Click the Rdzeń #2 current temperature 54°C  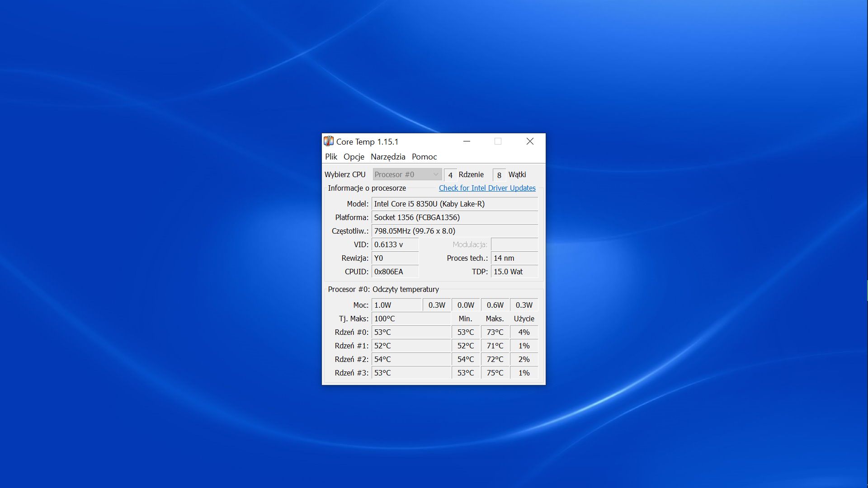[411, 359]
